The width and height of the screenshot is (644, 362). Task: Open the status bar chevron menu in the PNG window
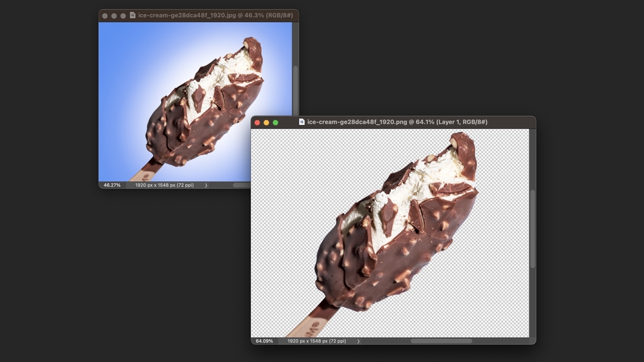coord(358,341)
